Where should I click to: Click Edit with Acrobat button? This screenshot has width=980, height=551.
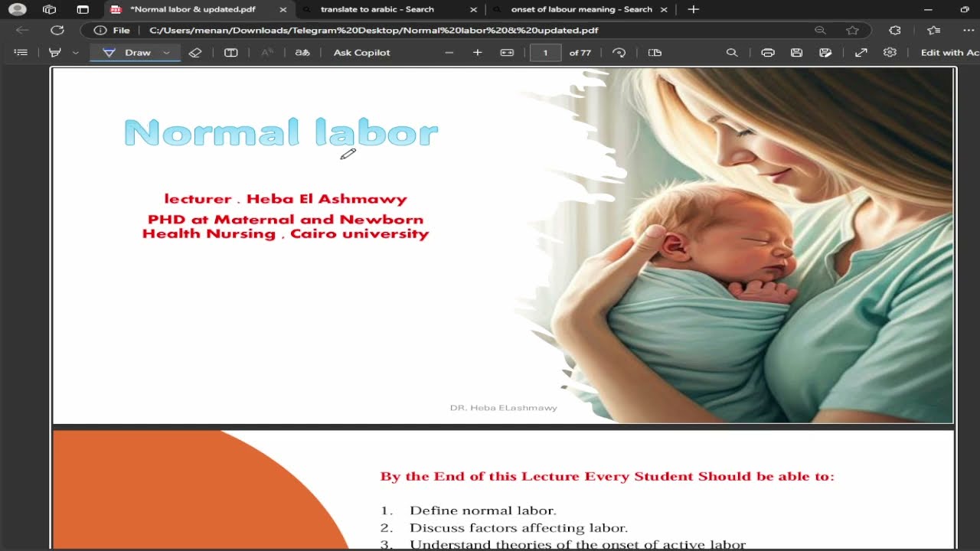point(949,53)
